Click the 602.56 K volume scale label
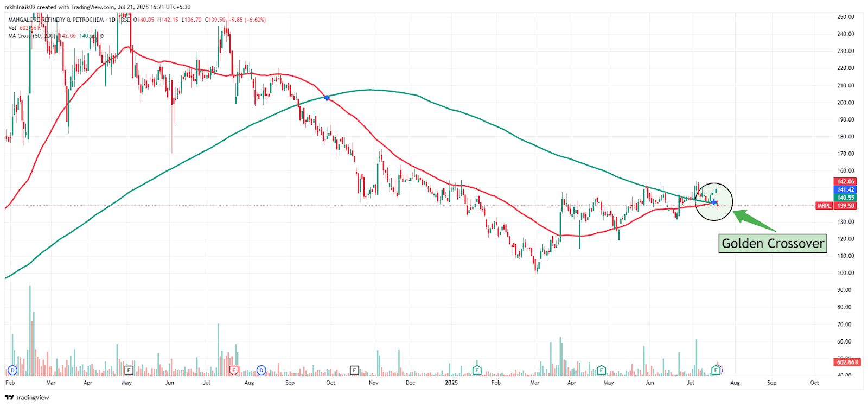The width and height of the screenshot is (868, 406). (x=847, y=362)
